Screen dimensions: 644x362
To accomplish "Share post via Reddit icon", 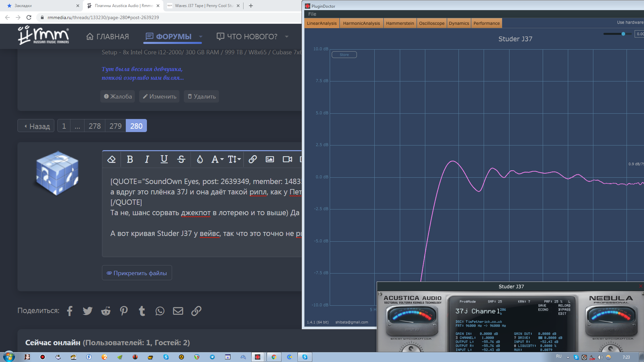I will point(106,311).
